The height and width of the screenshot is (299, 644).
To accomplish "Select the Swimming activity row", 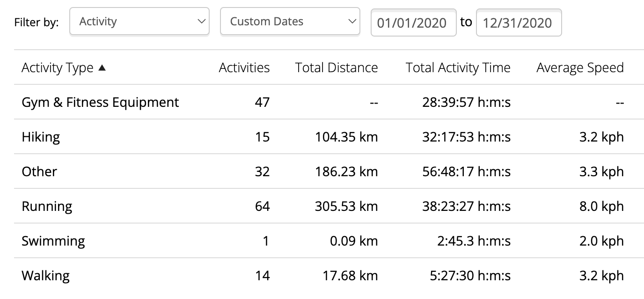I will click(x=322, y=241).
